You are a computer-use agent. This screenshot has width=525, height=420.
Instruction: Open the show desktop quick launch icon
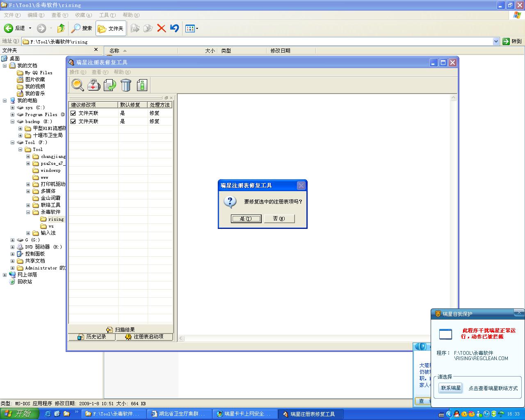pyautogui.click(x=57, y=414)
